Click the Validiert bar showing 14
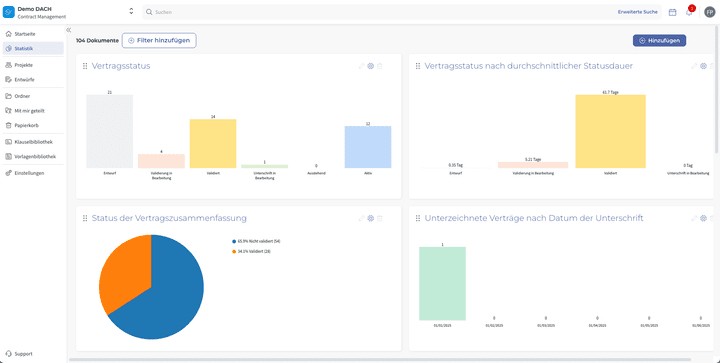720x363 pixels. [213, 144]
